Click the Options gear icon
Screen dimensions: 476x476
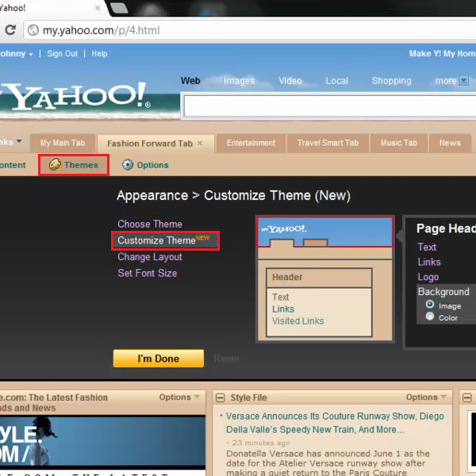(128, 165)
